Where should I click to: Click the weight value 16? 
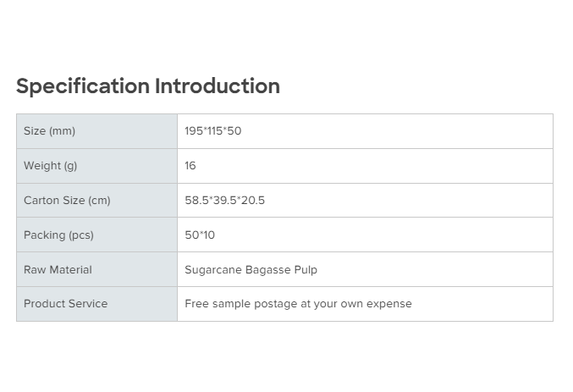(190, 166)
